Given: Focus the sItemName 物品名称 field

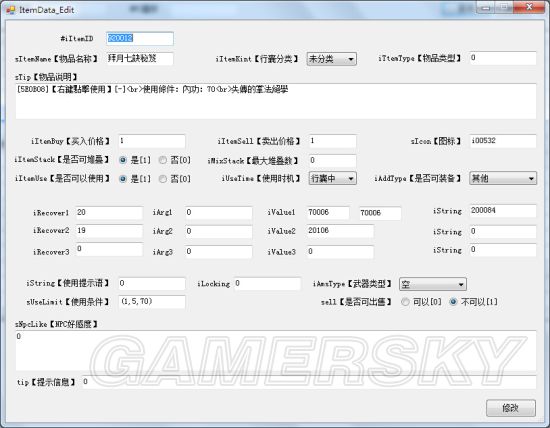Looking at the screenshot, I should tap(140, 59).
